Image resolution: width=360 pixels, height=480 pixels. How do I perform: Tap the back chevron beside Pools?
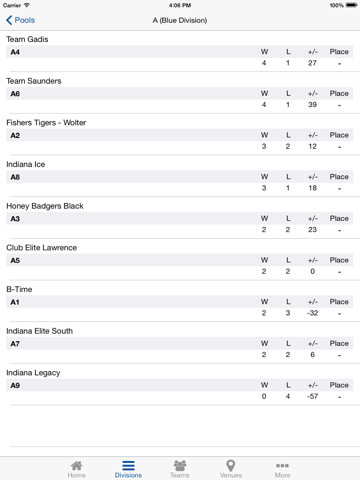(9, 20)
